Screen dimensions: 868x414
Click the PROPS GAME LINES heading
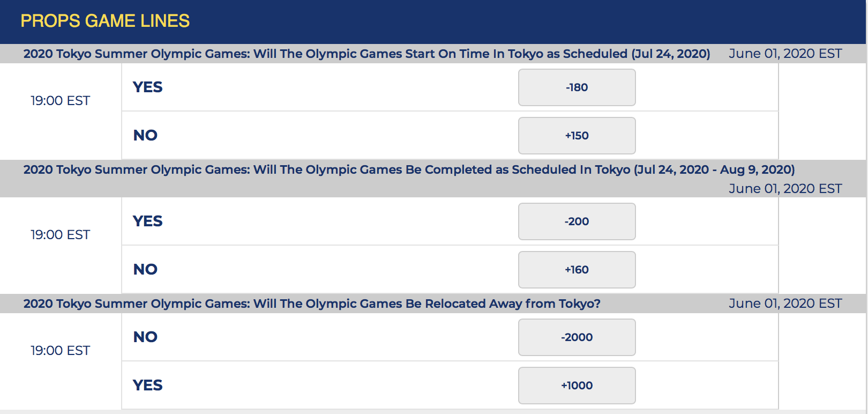105,21
